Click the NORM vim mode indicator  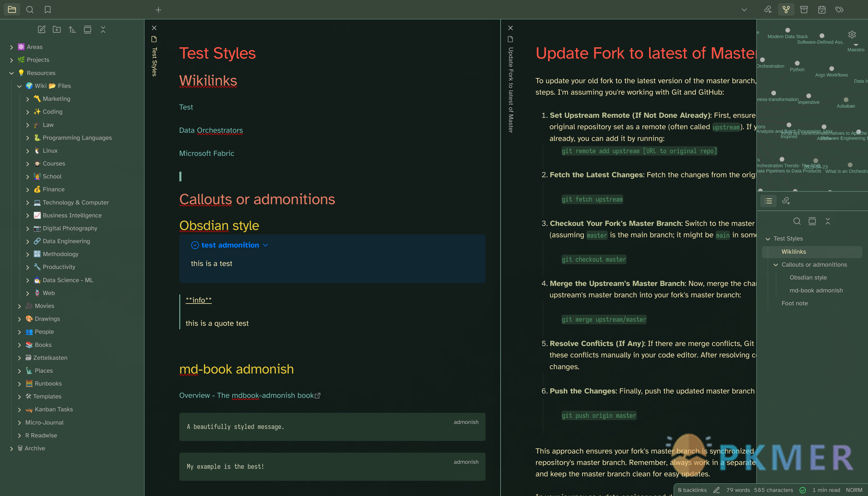click(854, 490)
